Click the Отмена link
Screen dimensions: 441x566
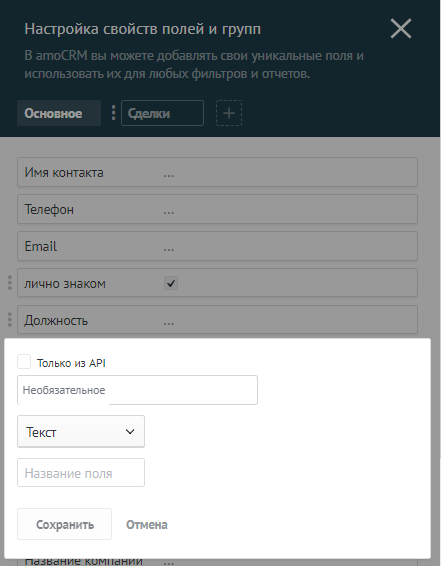coord(147,524)
